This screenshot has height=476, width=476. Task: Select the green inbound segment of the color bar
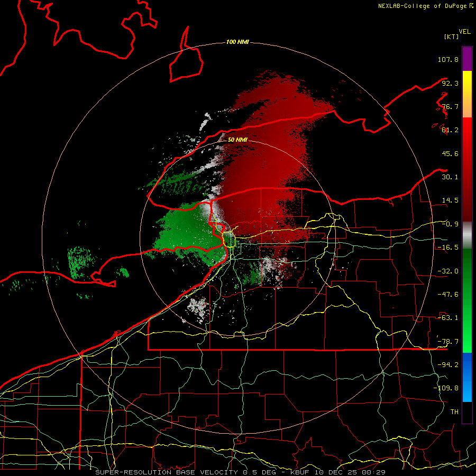(467, 300)
